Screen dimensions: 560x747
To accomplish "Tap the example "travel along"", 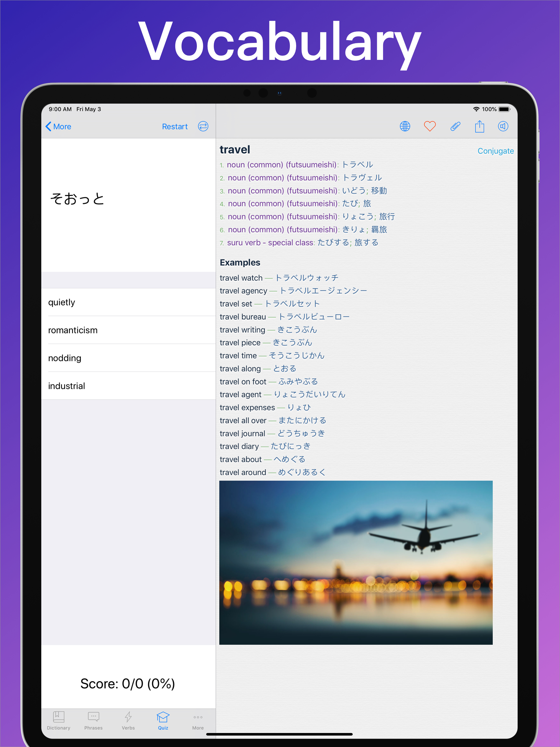I will [x=240, y=369].
